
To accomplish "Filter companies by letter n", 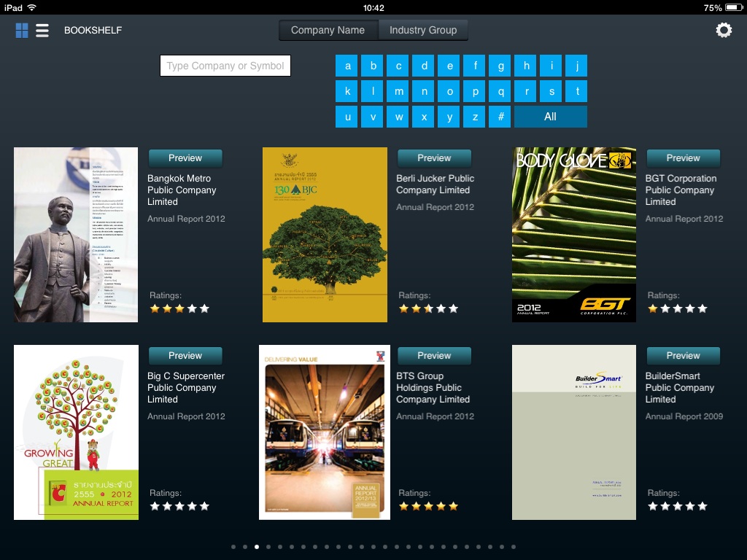I will [x=425, y=91].
